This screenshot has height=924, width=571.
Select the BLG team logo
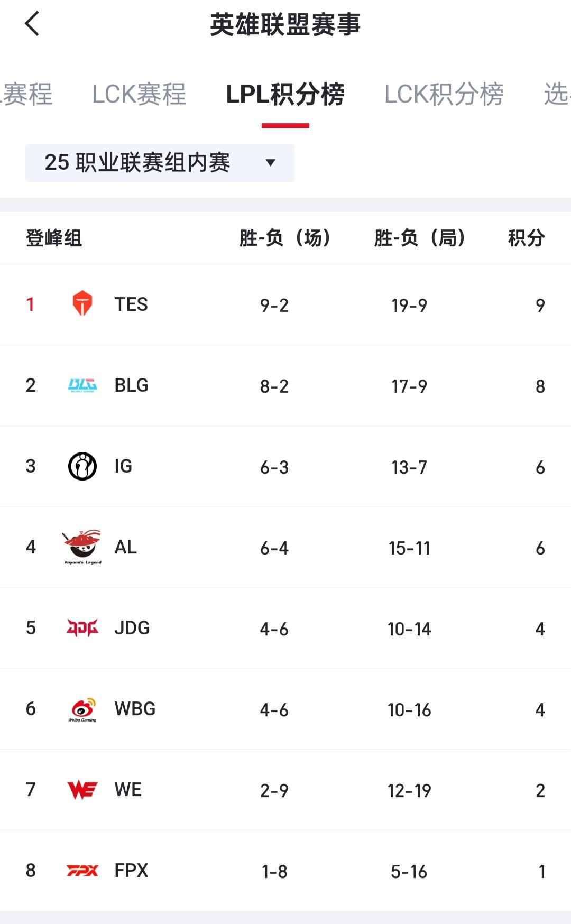pyautogui.click(x=82, y=385)
